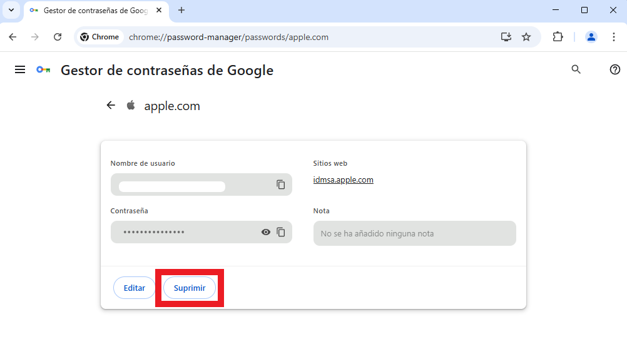627x364 pixels.
Task: Open the Extensions puzzle icon
Action: coord(558,37)
